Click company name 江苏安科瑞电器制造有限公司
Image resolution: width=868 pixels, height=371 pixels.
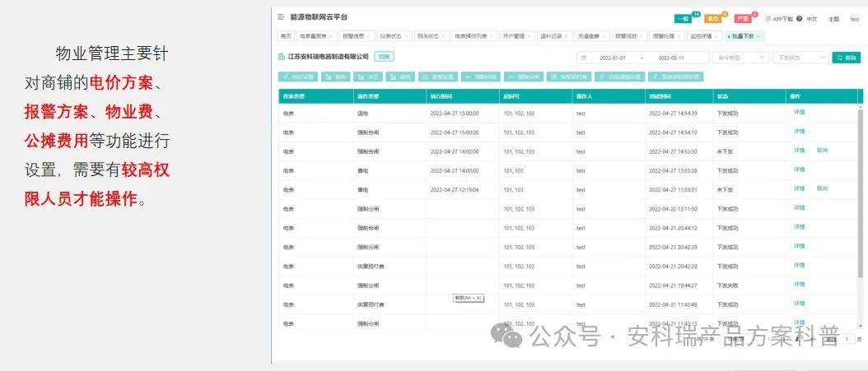pyautogui.click(x=329, y=57)
